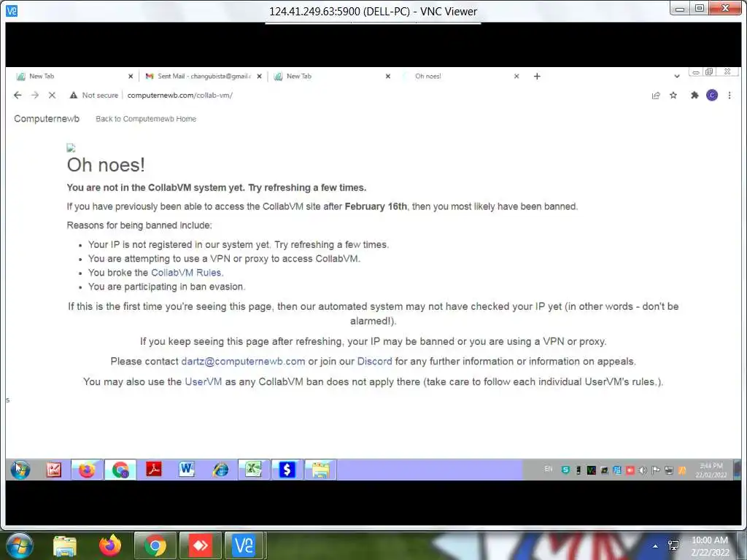Go back using the browser back arrow
The height and width of the screenshot is (560, 747).
(18, 96)
